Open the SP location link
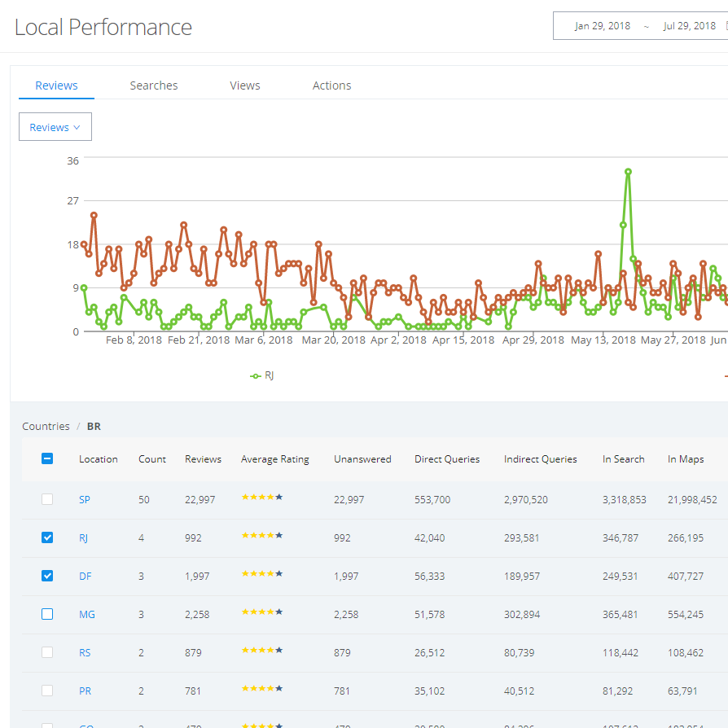The height and width of the screenshot is (728, 728). (x=85, y=500)
